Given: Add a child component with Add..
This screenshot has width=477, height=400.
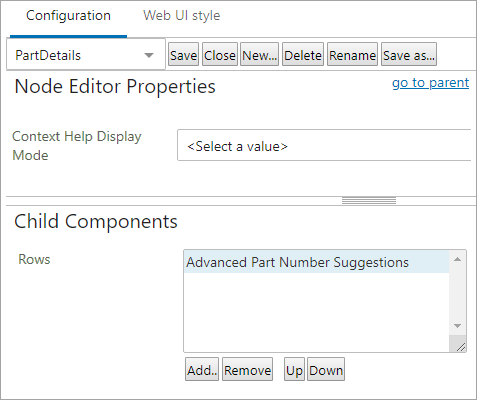Looking at the screenshot, I should pyautogui.click(x=202, y=369).
